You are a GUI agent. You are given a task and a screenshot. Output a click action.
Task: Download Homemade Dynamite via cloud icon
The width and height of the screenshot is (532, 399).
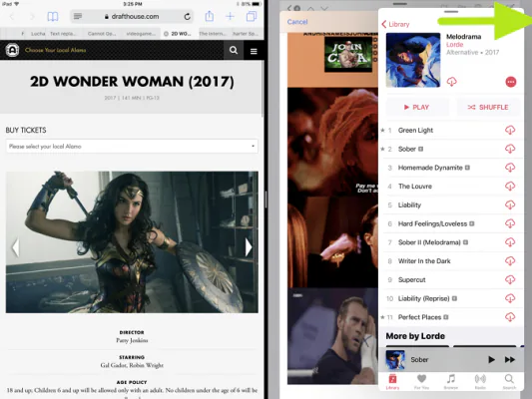[x=510, y=168]
